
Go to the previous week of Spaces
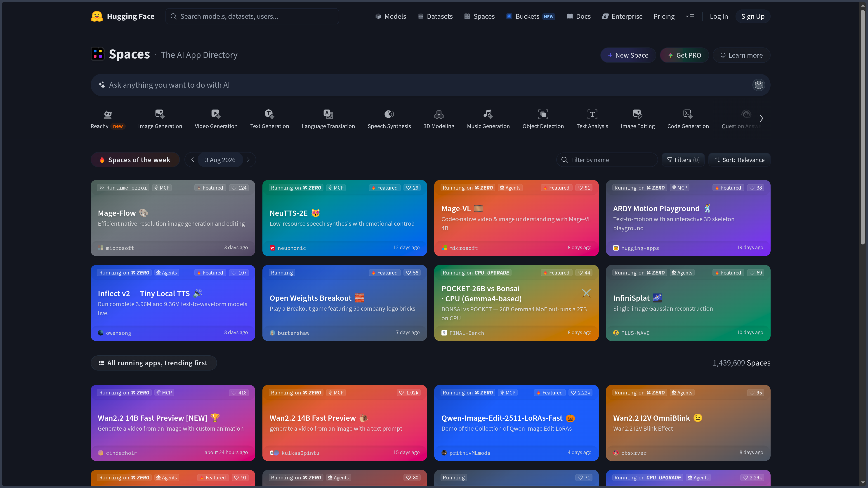pos(192,160)
